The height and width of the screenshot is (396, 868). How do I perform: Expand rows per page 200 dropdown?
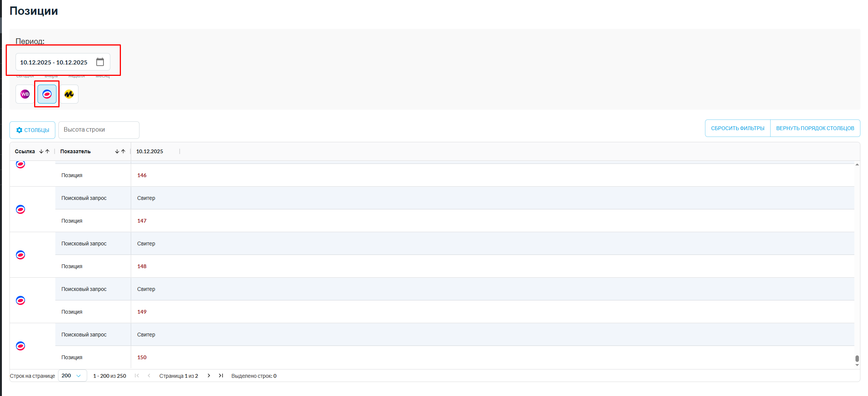point(72,376)
